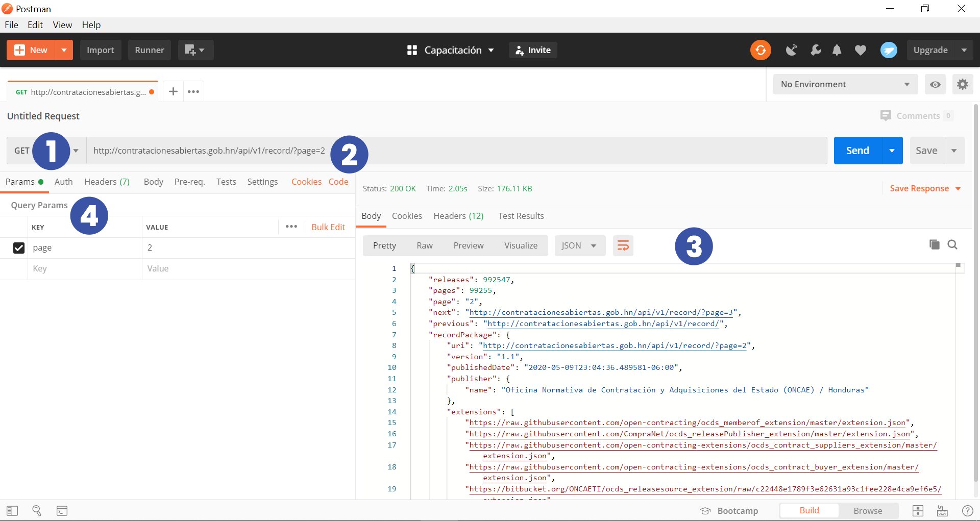Open the new window dropdown button
The image size is (980, 521).
pos(195,50)
